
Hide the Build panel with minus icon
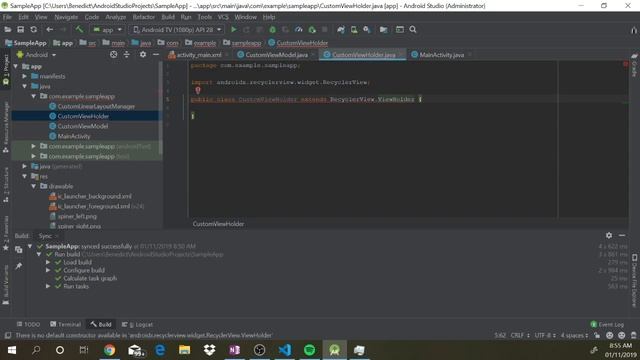(x=622, y=235)
